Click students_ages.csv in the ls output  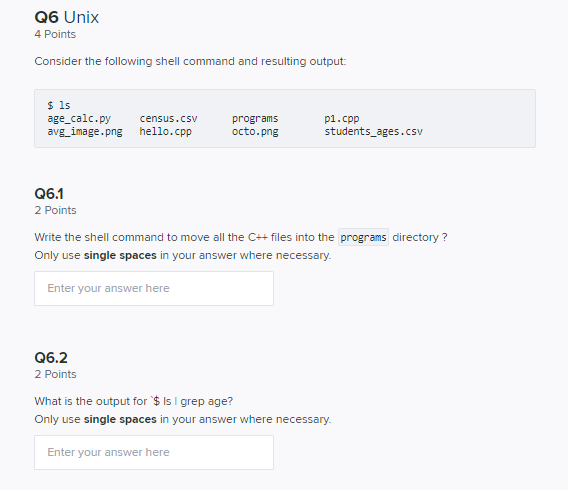pyautogui.click(x=373, y=131)
